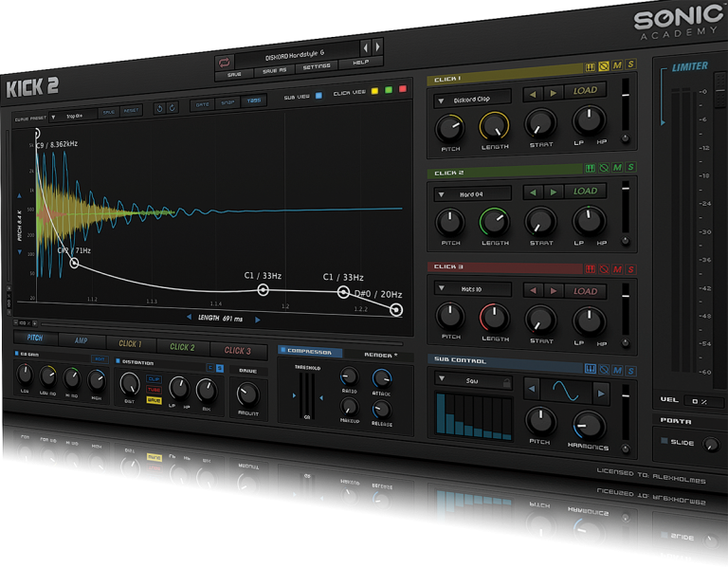Select previous Click 3 sample arrow

click(x=533, y=291)
